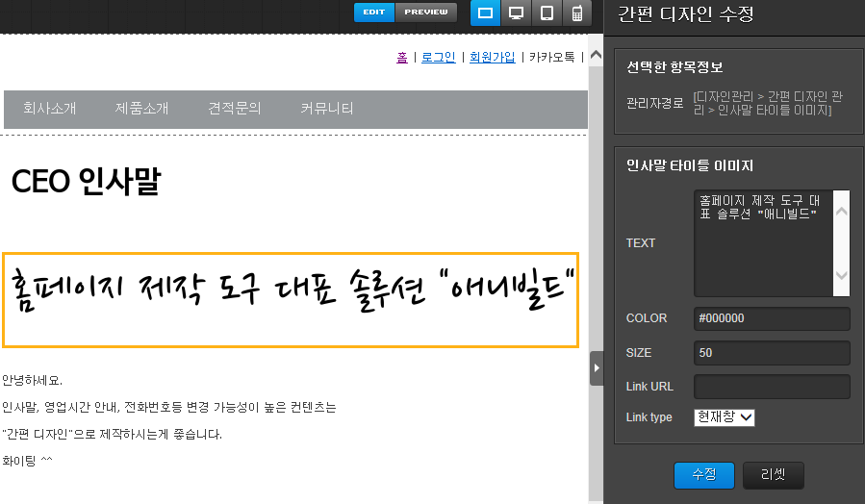Open the 견적문의 menu
865x504 pixels.
tap(234, 109)
